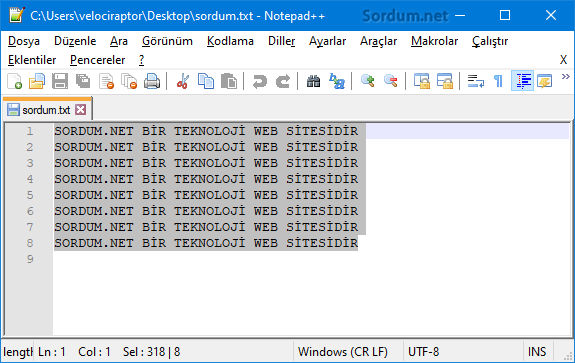575x363 pixels.
Task: Open the Pencereler menu
Action: point(98,60)
